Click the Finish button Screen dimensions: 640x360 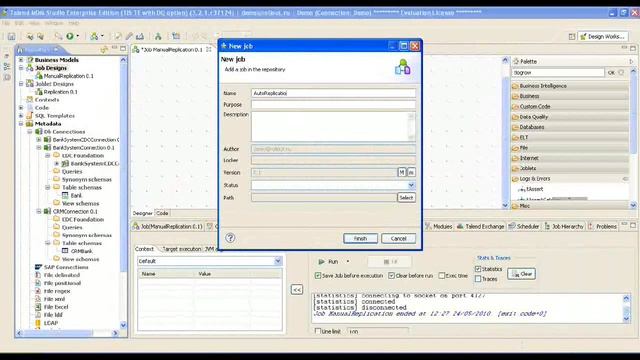pyautogui.click(x=360, y=238)
